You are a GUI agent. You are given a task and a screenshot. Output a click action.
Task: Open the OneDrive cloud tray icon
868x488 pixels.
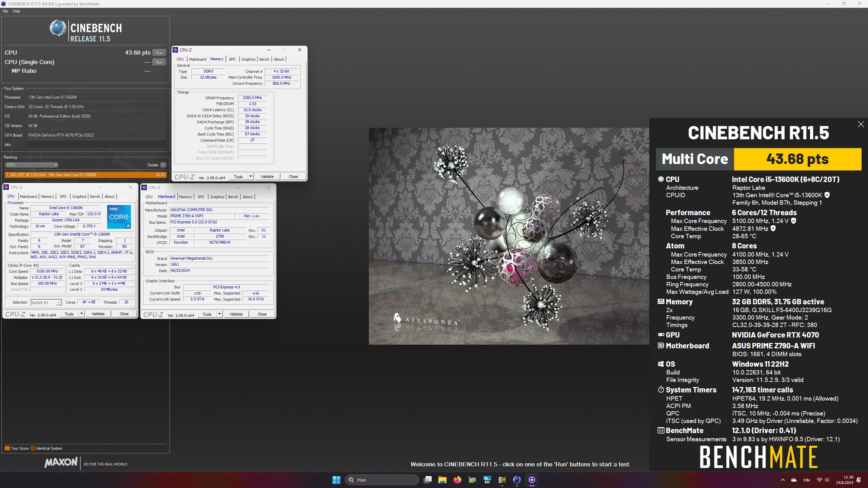pos(794,480)
